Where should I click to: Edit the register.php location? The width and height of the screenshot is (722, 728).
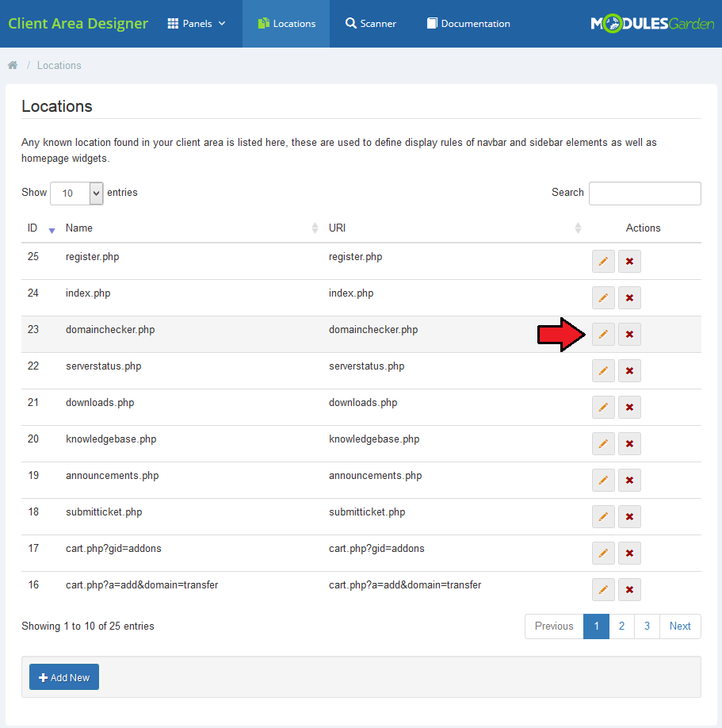pyautogui.click(x=603, y=262)
